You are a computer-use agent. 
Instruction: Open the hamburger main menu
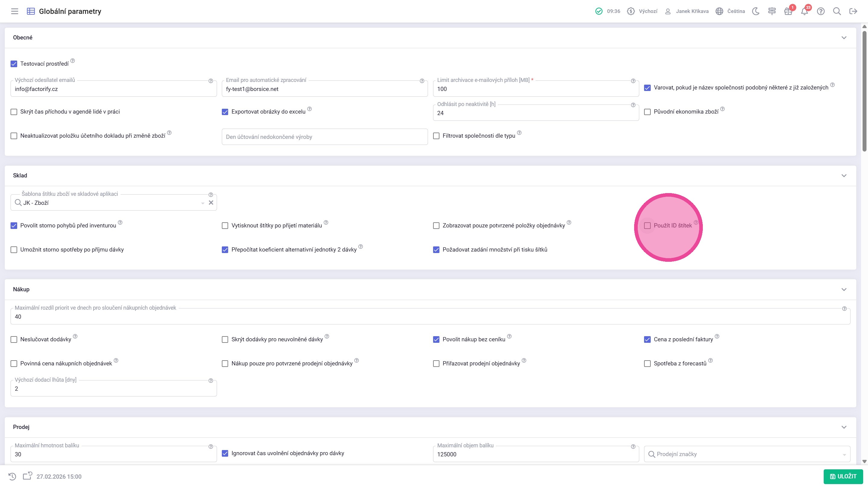(14, 11)
